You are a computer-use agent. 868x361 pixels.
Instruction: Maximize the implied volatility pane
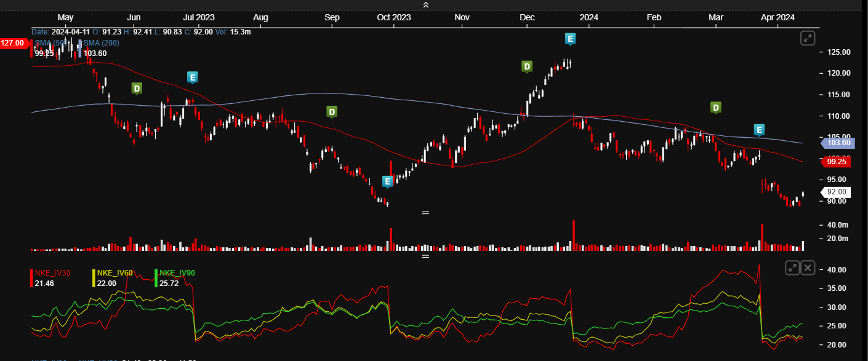pos(792,268)
